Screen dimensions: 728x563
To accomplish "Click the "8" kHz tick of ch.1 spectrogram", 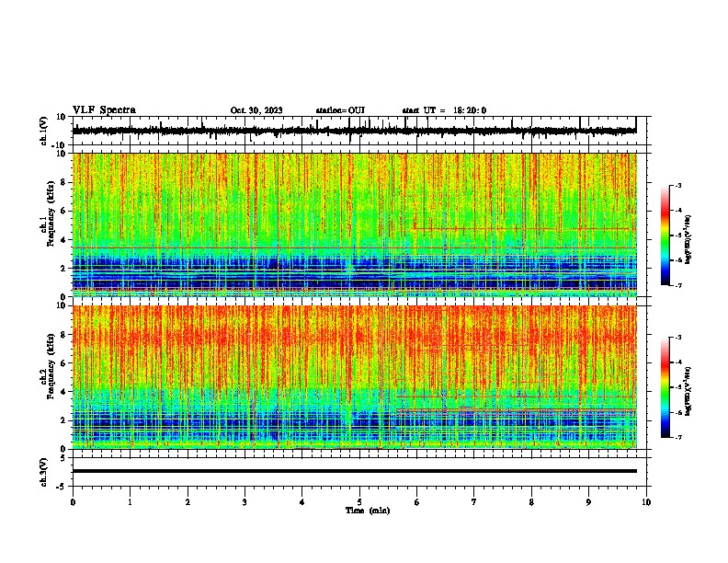I will [64, 182].
